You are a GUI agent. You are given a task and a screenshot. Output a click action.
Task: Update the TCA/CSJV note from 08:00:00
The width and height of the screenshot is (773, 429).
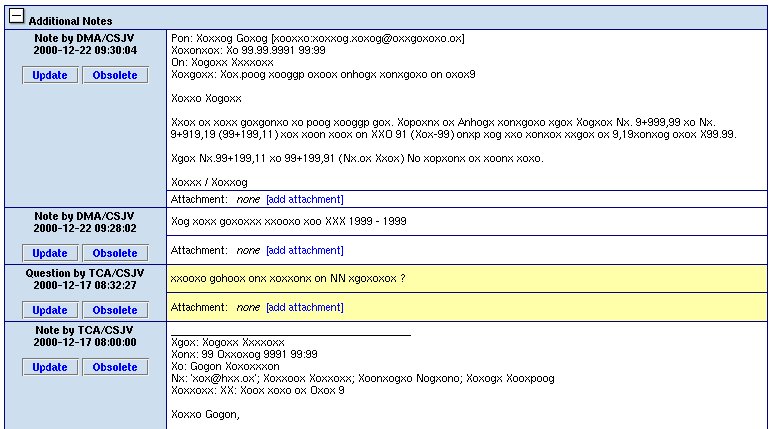coord(50,367)
